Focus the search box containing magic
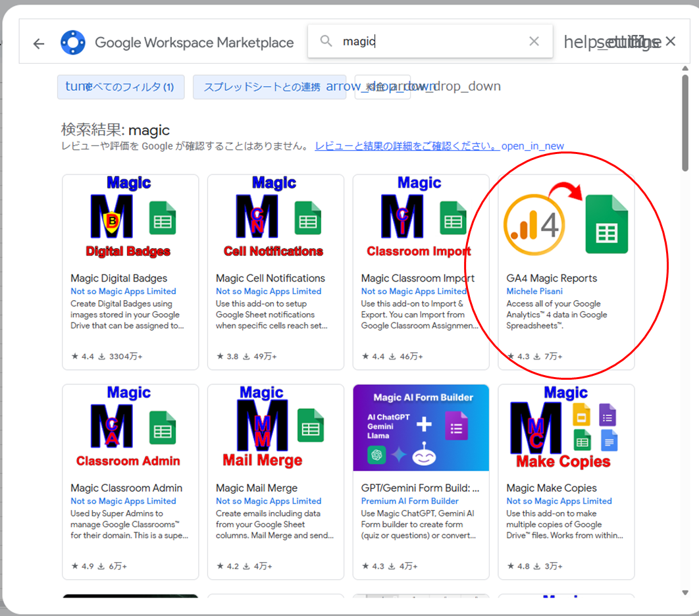 click(430, 41)
